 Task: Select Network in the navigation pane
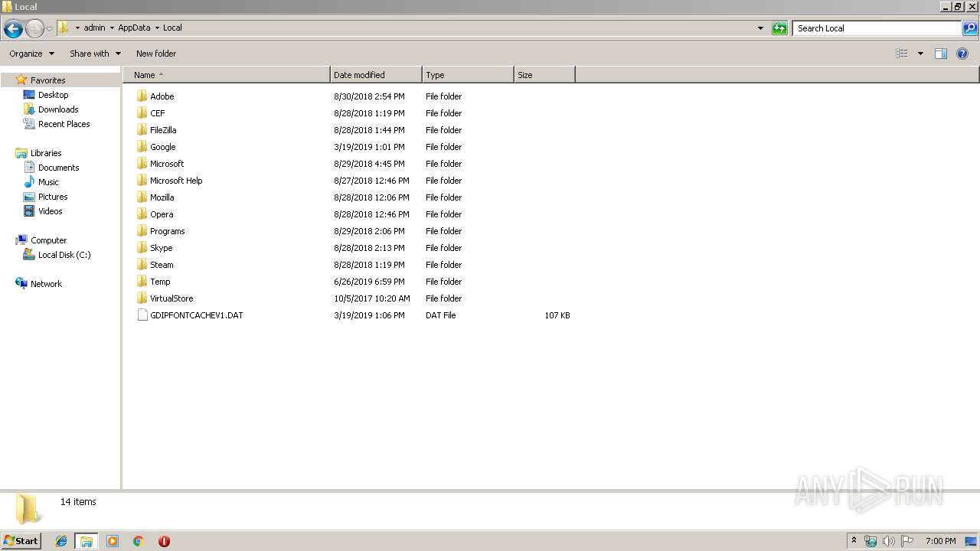click(x=46, y=284)
